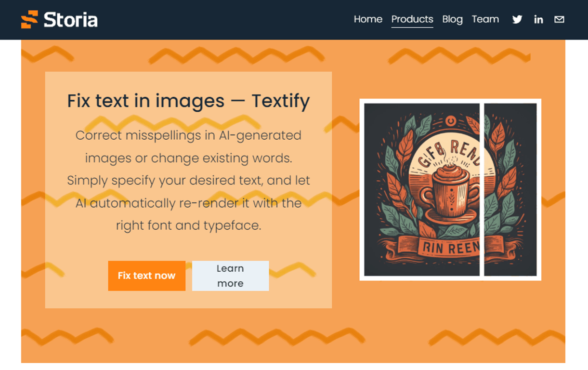Viewport: 588px width, 370px height.
Task: Open the LinkedIn icon in header
Action: point(538,19)
